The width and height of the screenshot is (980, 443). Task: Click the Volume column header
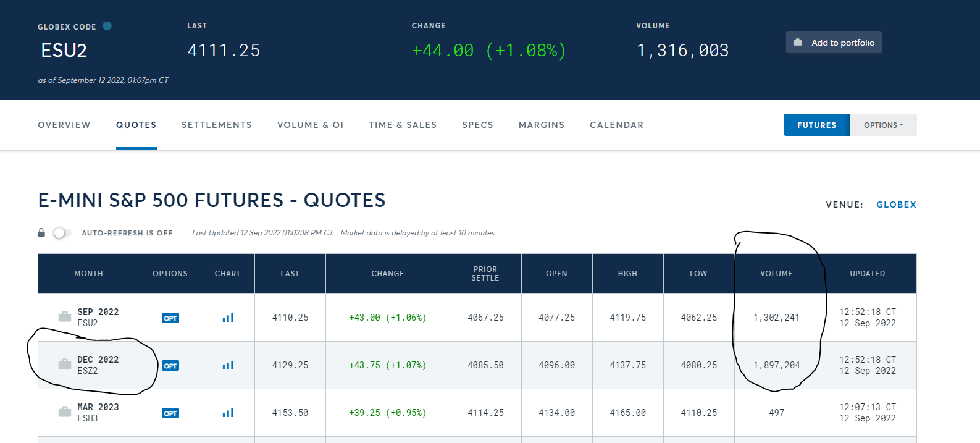click(777, 274)
